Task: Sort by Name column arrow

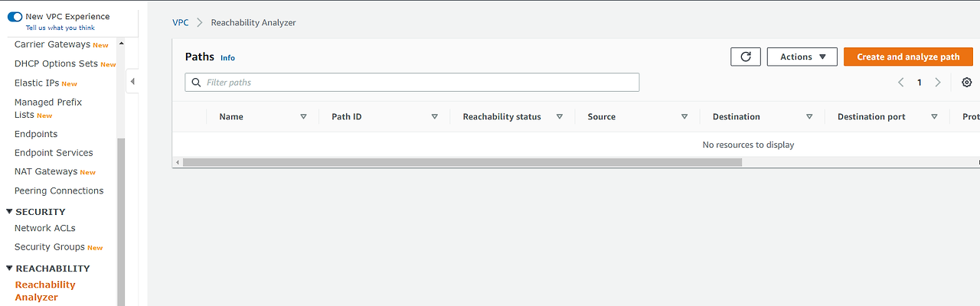Action: click(303, 117)
